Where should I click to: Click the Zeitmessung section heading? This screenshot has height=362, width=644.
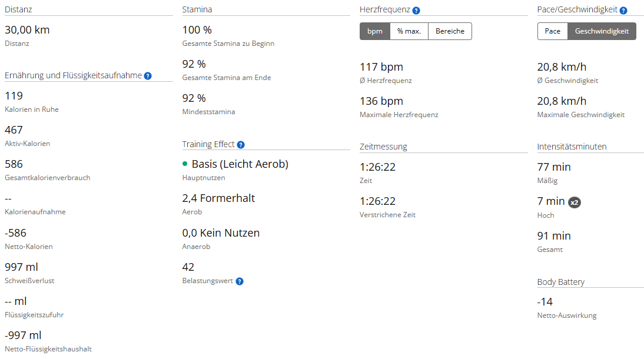click(384, 147)
